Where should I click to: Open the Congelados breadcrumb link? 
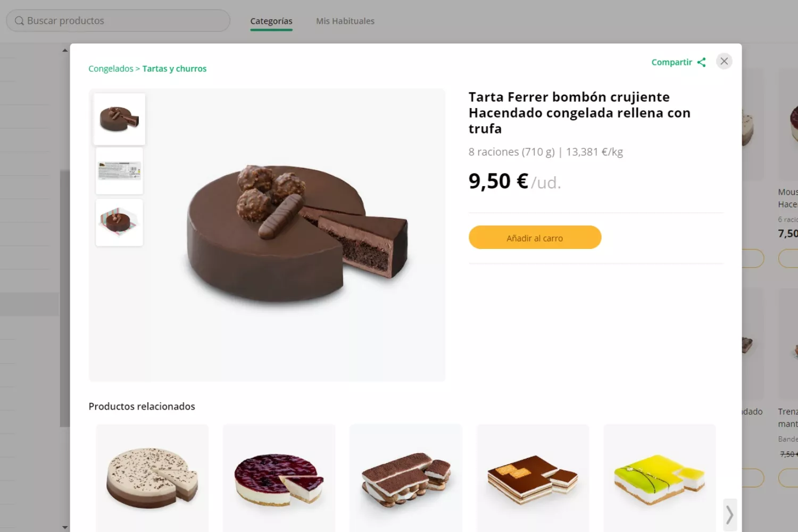pyautogui.click(x=111, y=69)
